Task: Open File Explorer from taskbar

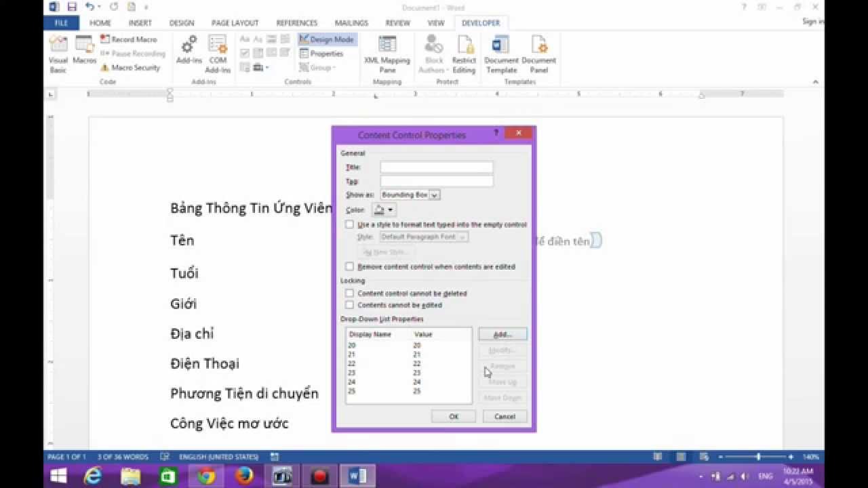Action: tap(130, 476)
